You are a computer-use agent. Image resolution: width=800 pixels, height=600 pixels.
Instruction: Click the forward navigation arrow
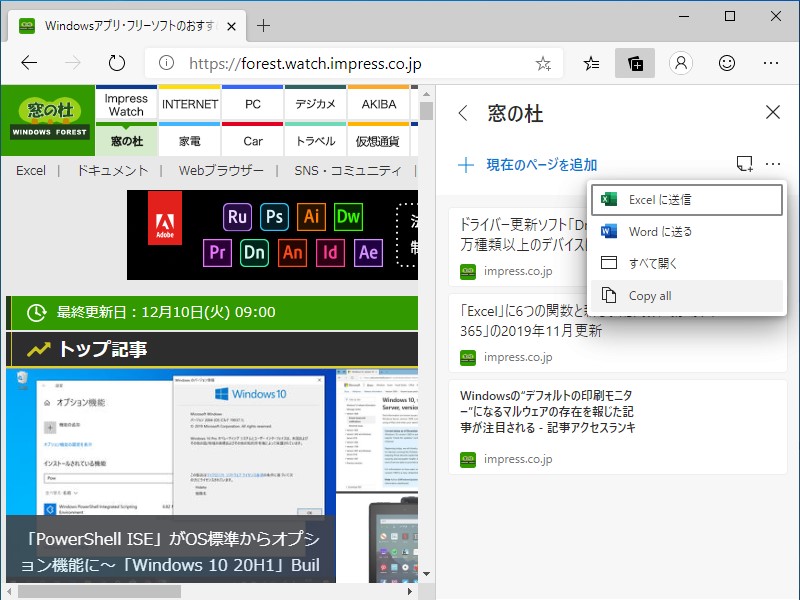71,62
